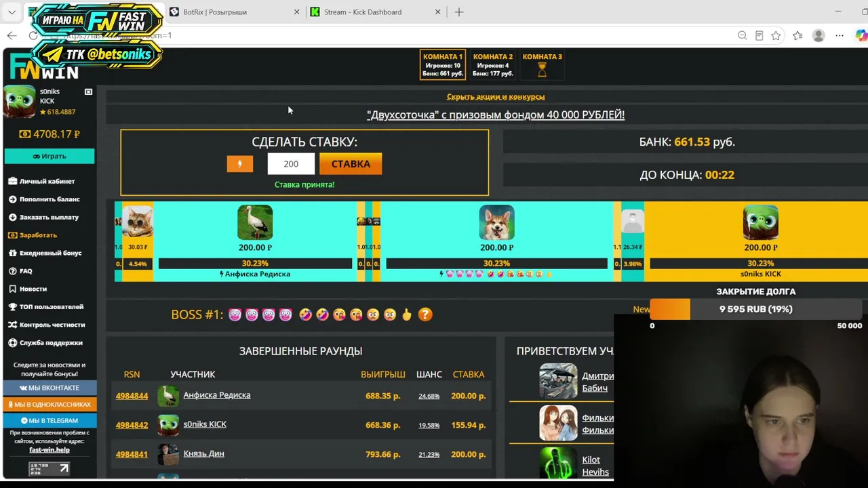Image resolution: width=868 pixels, height=488 pixels.
Task: Open the new tab plus button
Action: tap(459, 12)
